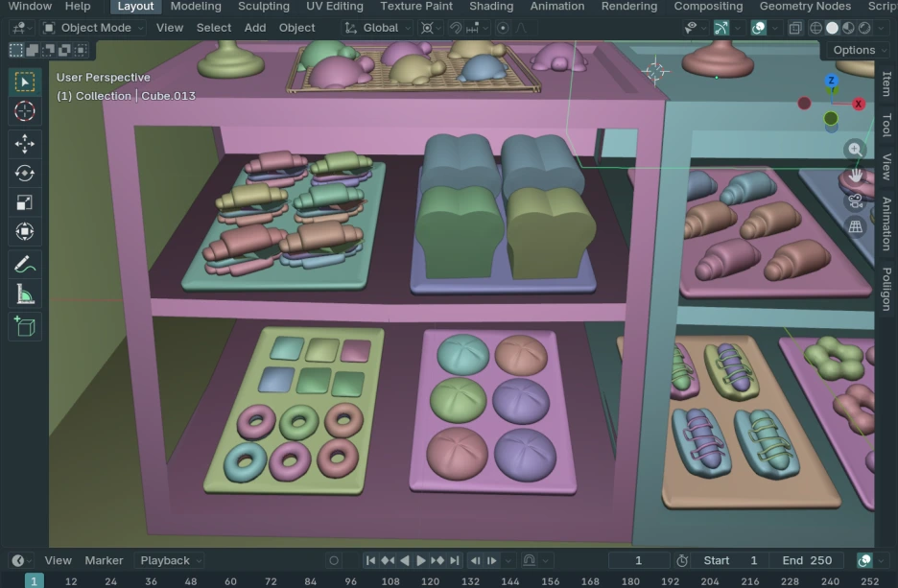
Task: Toggle auto keying record button
Action: point(334,560)
